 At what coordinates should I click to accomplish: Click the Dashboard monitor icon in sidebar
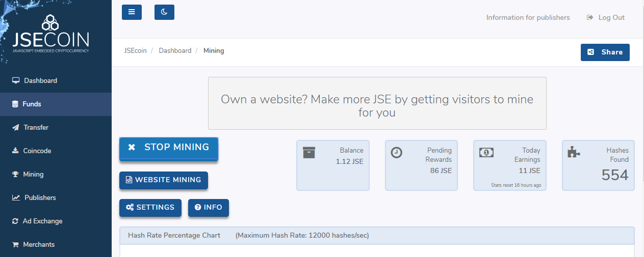[16, 80]
